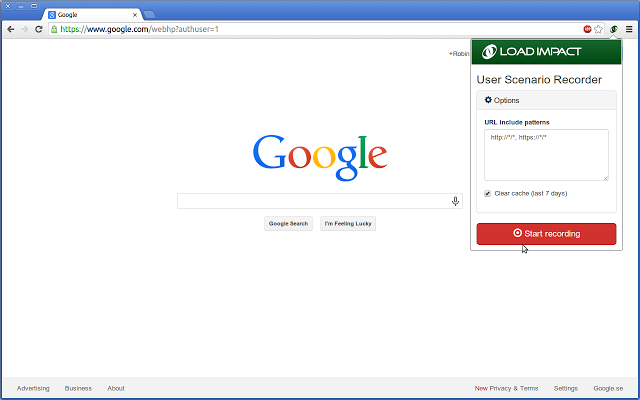Close the Google tab
Image resolution: width=640 pixels, height=400 pixels.
(135, 15)
